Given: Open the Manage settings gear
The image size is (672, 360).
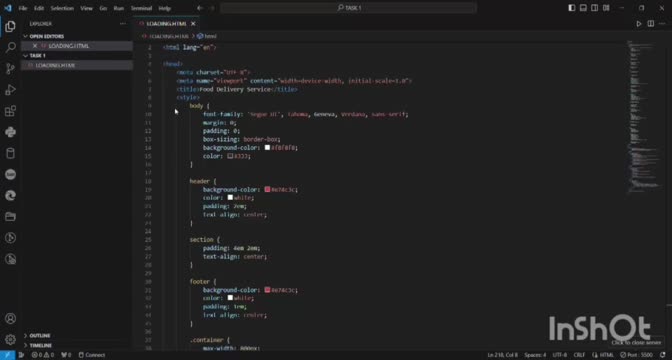Looking at the screenshot, I should (10, 339).
